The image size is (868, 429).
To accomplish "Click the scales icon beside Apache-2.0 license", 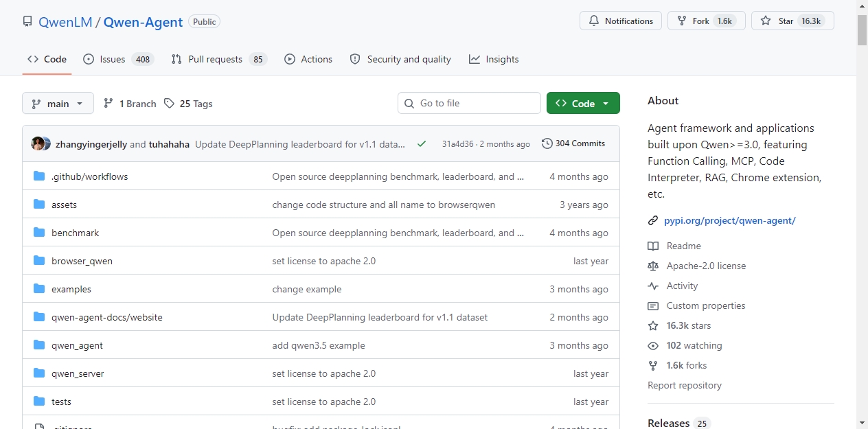I will (653, 266).
